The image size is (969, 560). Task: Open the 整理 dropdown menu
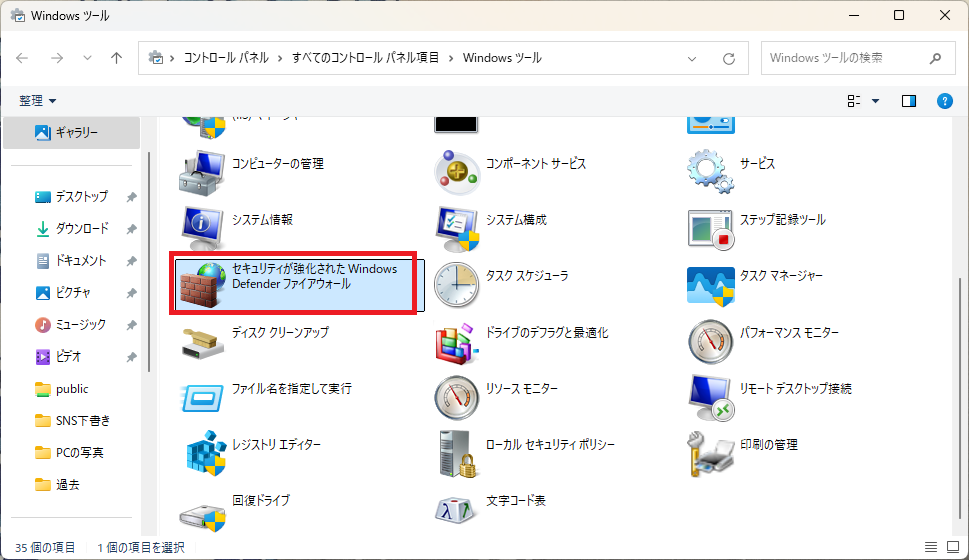tap(38, 101)
